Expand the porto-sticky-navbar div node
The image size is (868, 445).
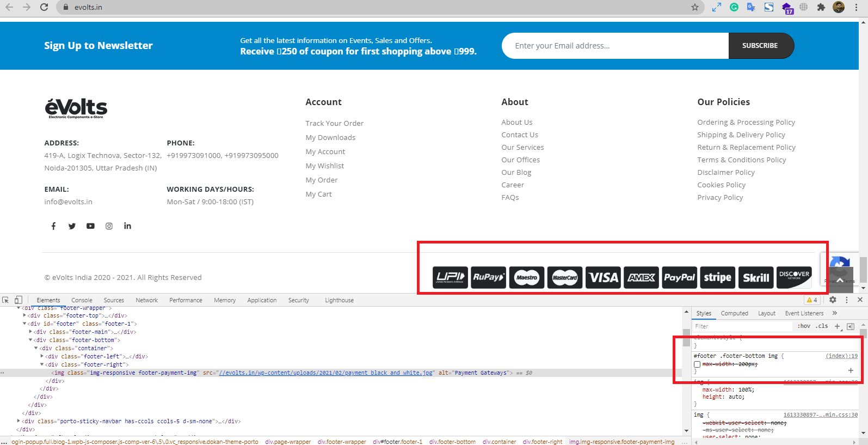[19, 421]
